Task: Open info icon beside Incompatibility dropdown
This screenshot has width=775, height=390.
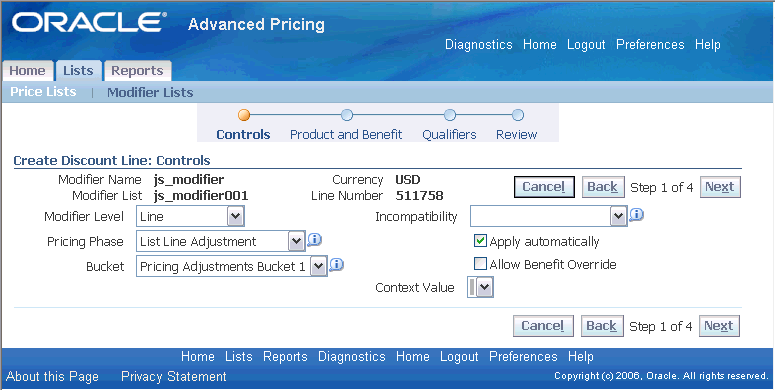Action: [636, 215]
